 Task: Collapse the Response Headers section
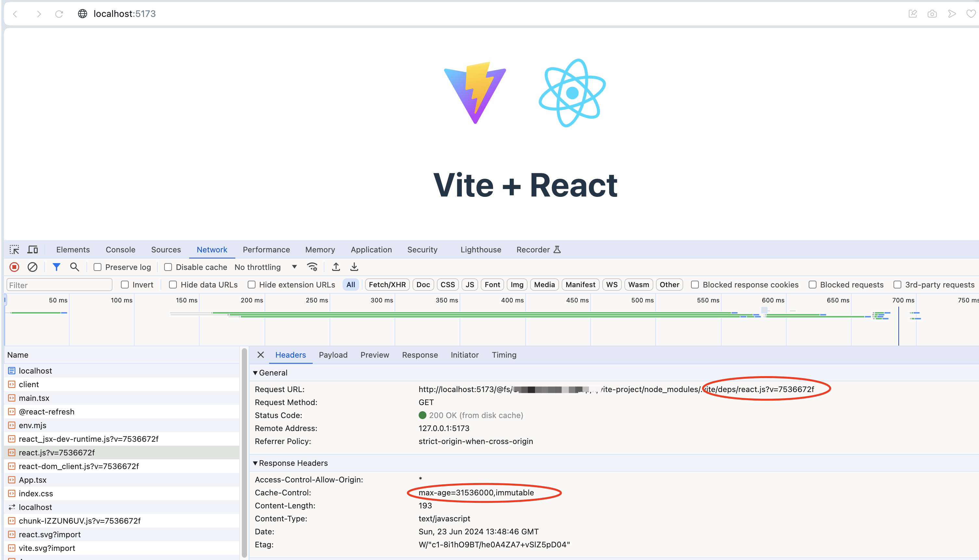coord(255,463)
